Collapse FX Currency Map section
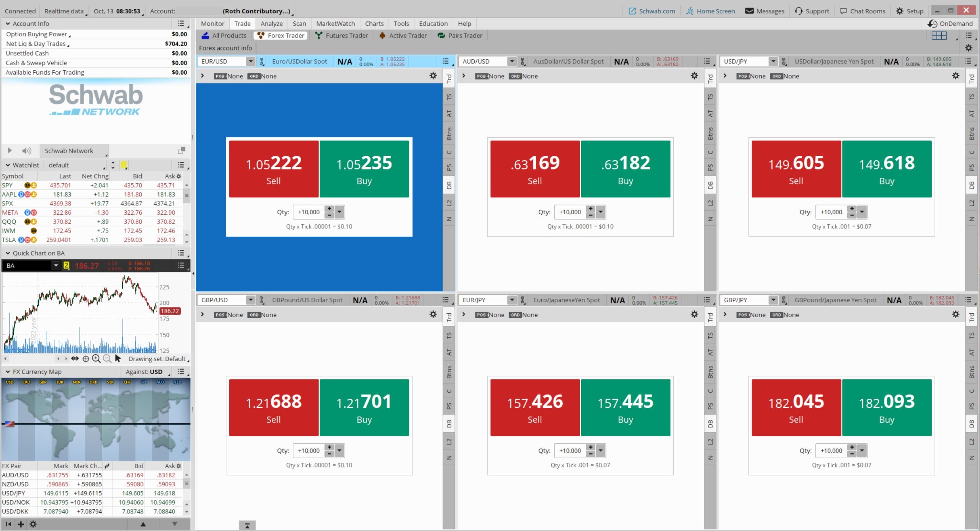This screenshot has height=531, width=980. click(x=8, y=372)
